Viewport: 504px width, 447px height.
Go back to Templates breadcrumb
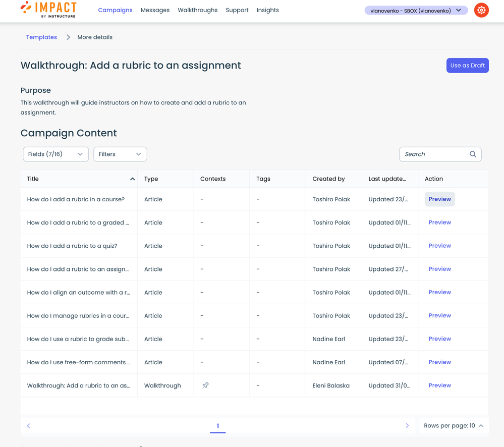coord(41,37)
